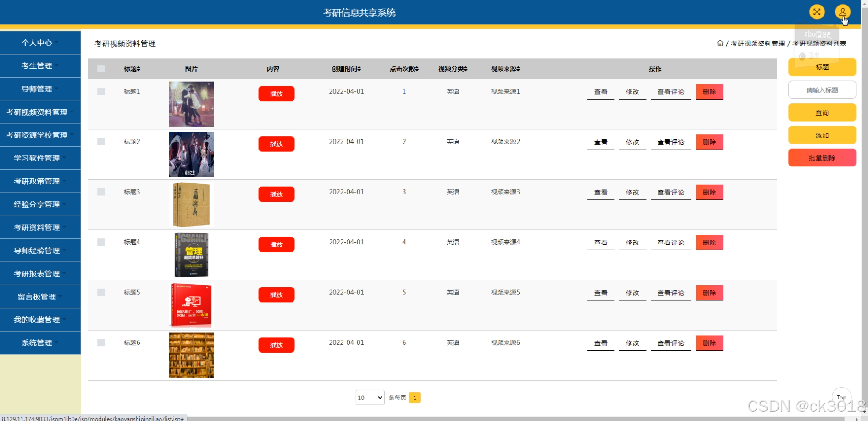Click 修改 for 标题5 row

click(632, 293)
